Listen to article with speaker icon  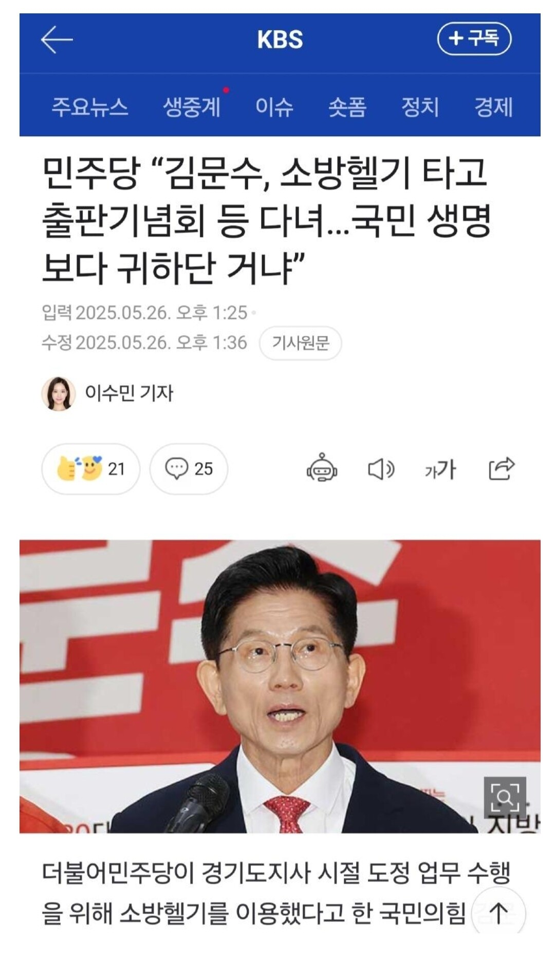click(x=381, y=469)
